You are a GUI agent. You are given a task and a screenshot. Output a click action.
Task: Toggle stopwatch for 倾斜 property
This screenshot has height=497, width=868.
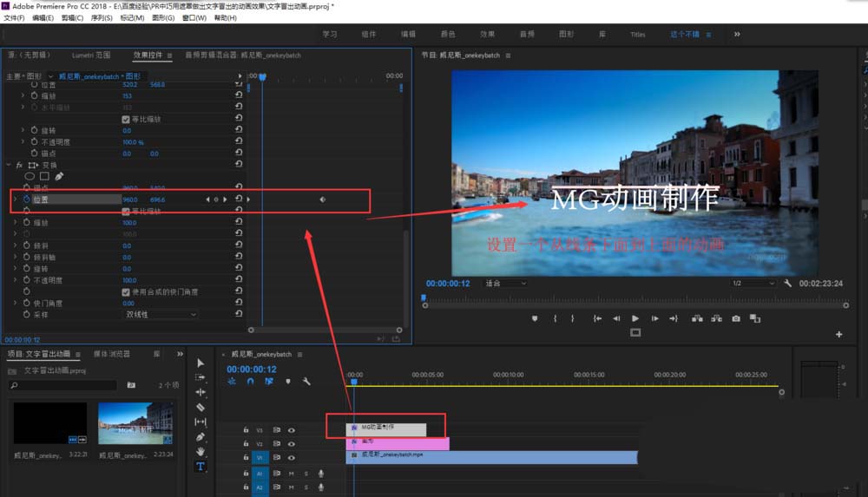27,245
